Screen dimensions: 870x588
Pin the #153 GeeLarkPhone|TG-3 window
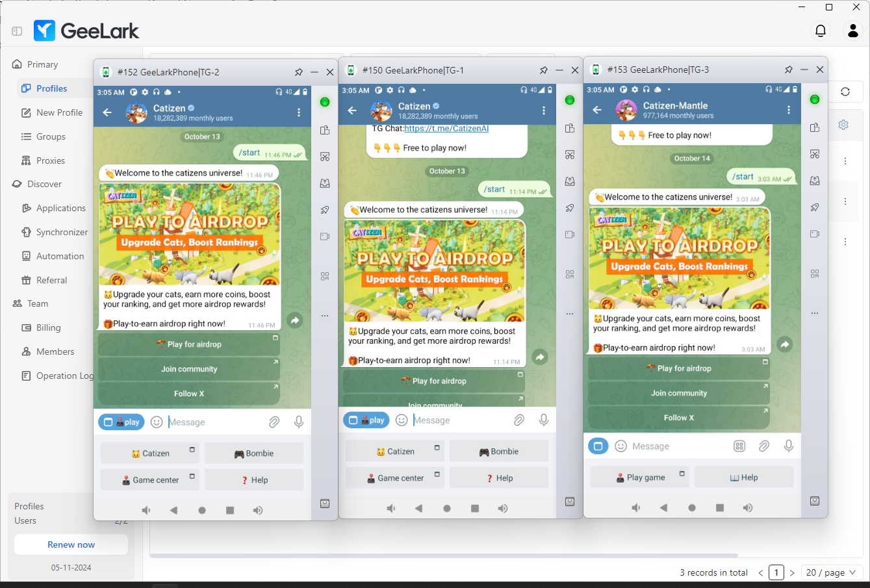coord(789,70)
